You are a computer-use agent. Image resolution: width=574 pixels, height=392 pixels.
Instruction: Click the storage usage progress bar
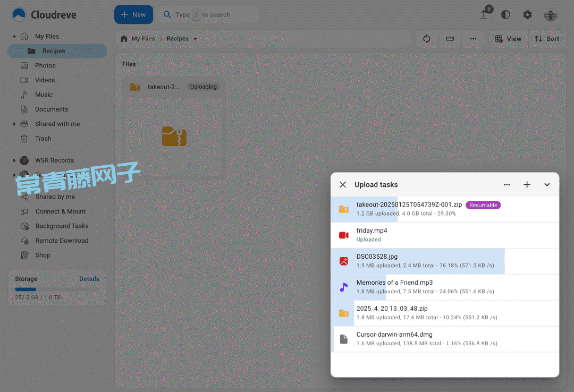pos(57,289)
